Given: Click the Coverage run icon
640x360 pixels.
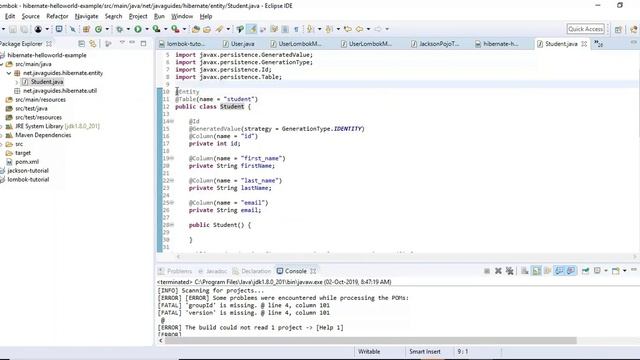Looking at the screenshot, I should tap(156, 29).
